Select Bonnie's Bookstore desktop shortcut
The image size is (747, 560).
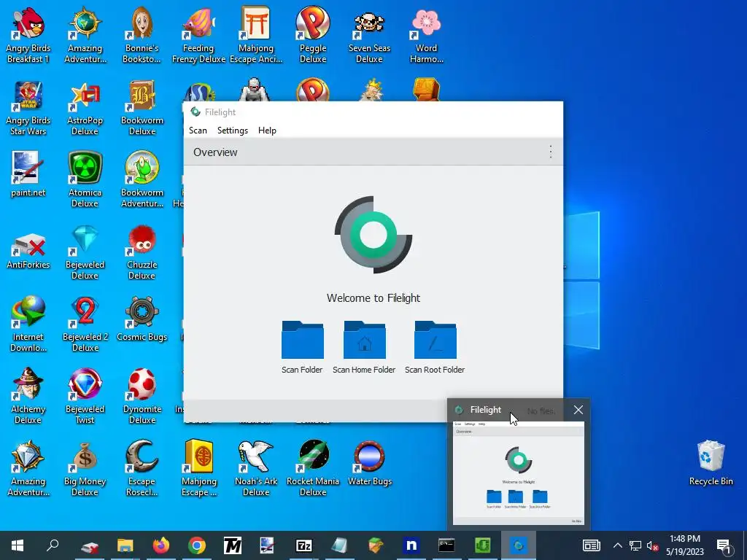(142, 35)
